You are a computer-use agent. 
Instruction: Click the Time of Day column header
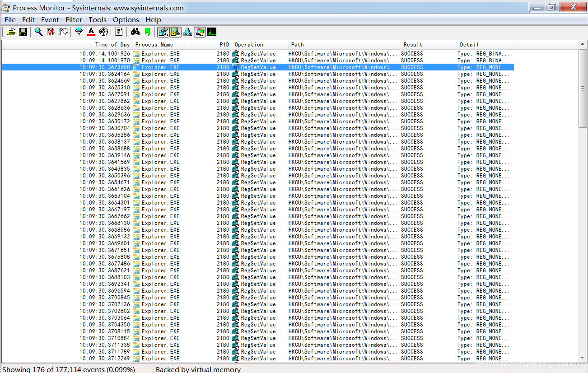click(67, 45)
